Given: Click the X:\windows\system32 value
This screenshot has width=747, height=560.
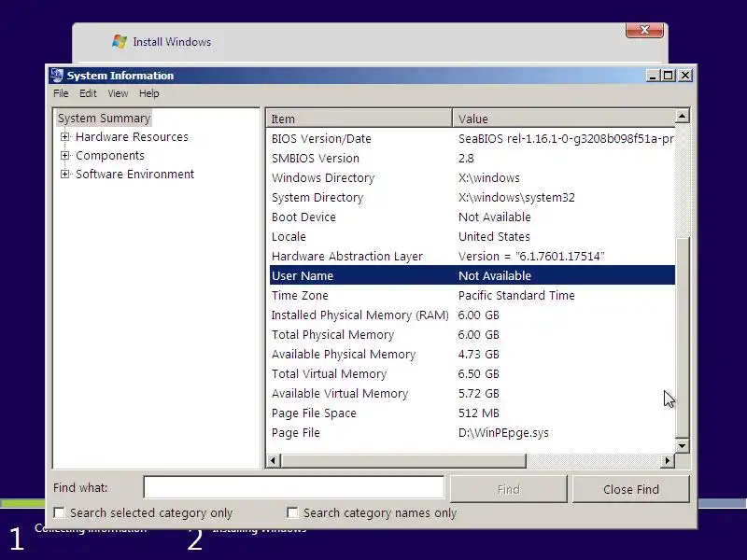Looking at the screenshot, I should coord(516,197).
